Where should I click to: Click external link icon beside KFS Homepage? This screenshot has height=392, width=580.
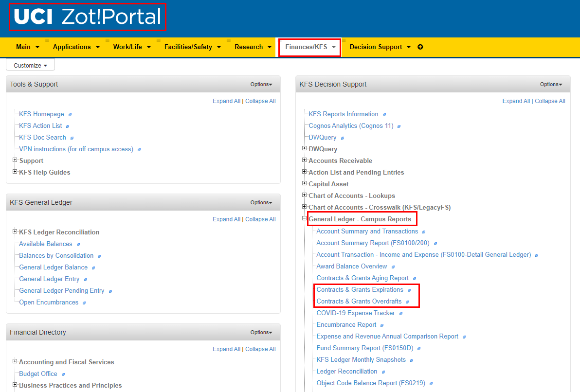[x=70, y=115]
